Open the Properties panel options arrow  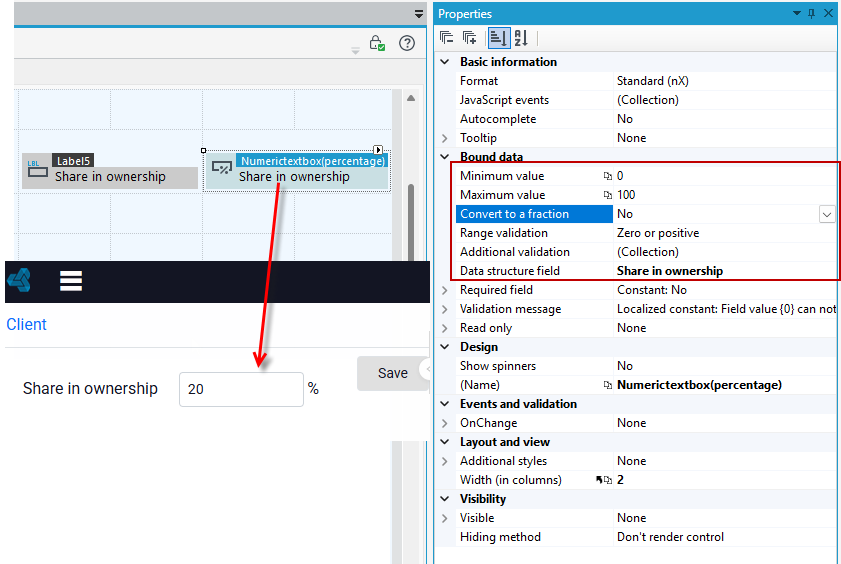point(797,13)
